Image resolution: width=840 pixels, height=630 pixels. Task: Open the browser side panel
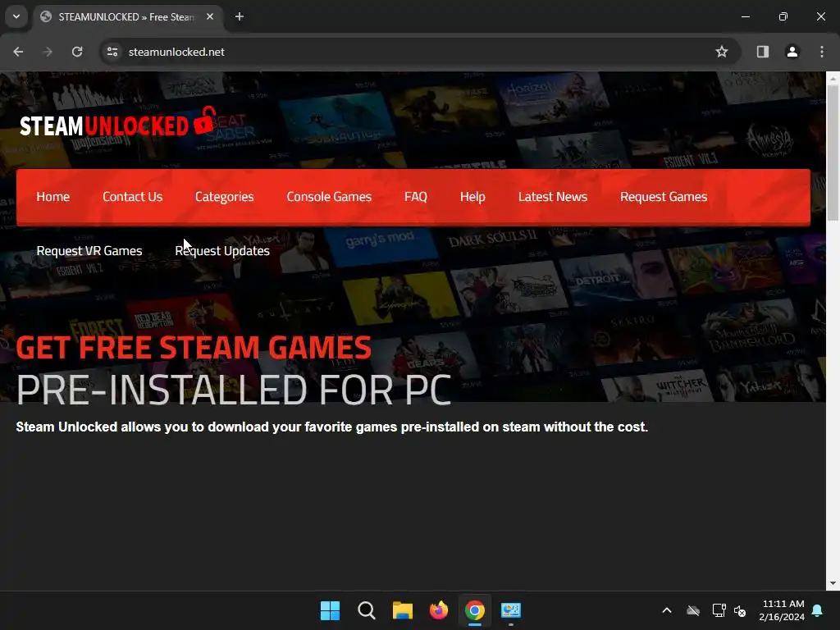[762, 52]
